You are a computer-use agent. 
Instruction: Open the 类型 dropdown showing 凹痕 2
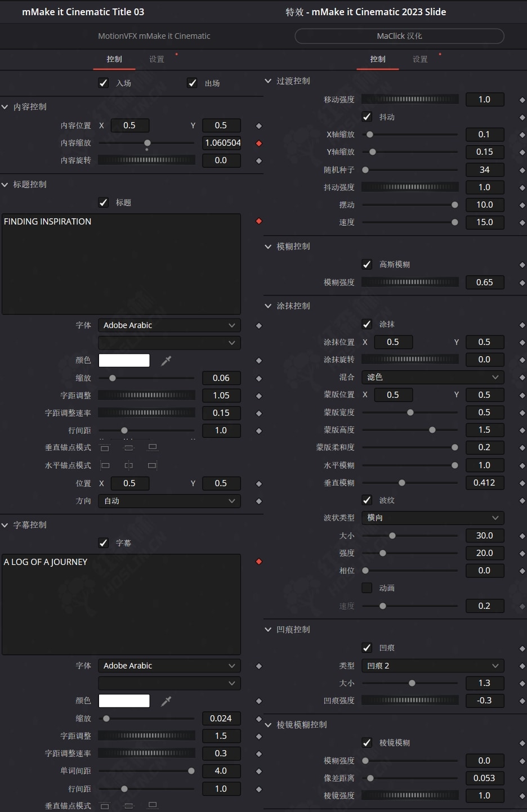432,666
